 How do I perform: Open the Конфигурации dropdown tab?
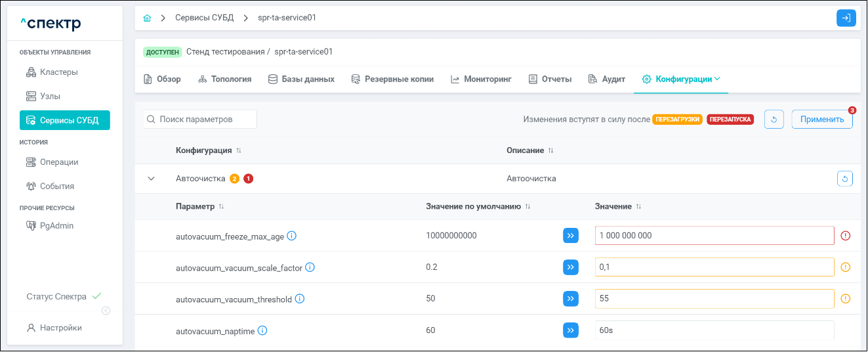tap(682, 79)
